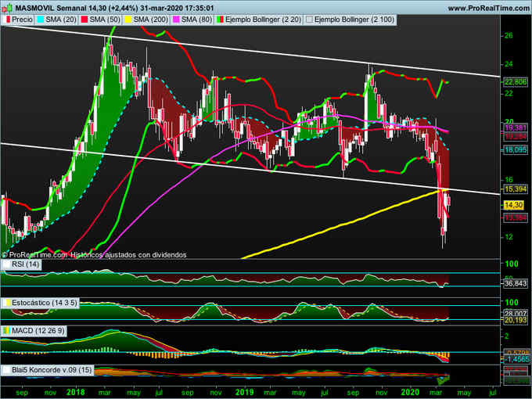Click the stochastic value tag 20,193
This screenshot has height=399, width=532.
516,320
